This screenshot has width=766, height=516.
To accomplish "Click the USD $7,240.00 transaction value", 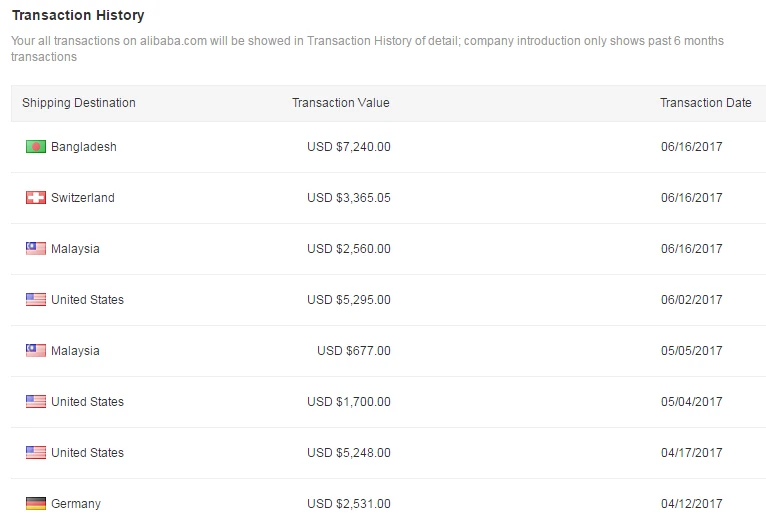I will [x=349, y=147].
